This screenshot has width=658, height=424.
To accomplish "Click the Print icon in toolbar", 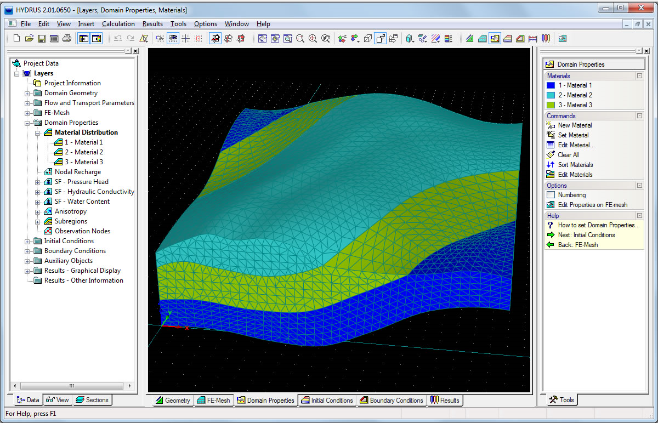I will pos(67,39).
